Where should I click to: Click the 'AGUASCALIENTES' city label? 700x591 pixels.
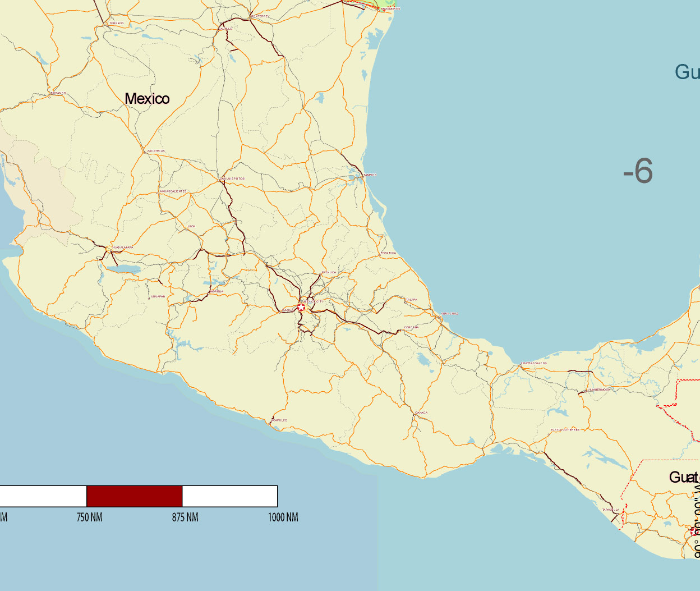[173, 191]
